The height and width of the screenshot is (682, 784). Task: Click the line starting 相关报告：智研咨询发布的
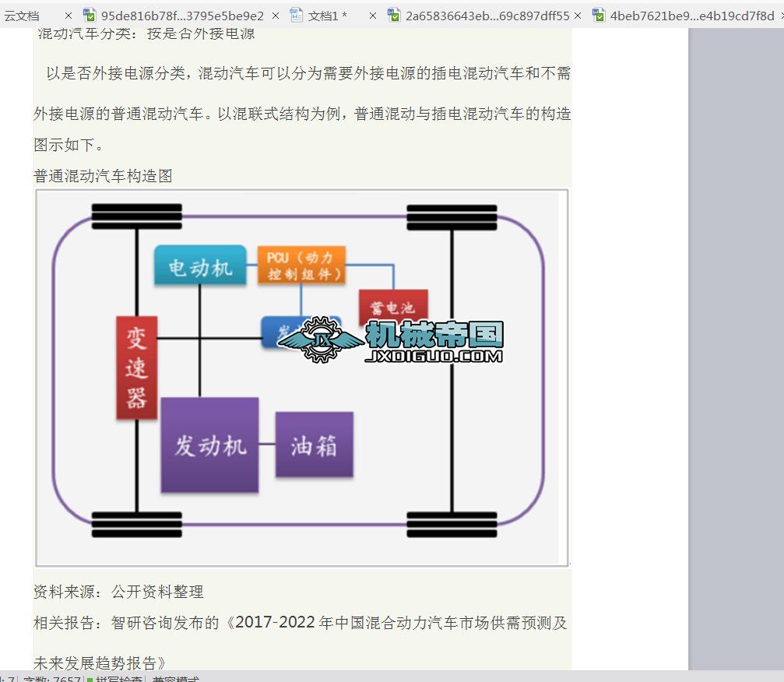tap(300, 623)
